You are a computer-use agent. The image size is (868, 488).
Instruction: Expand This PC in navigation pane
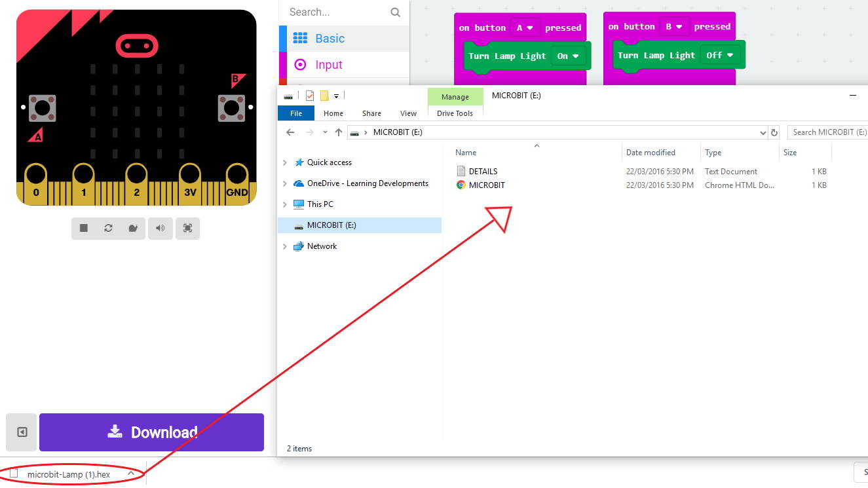(284, 204)
